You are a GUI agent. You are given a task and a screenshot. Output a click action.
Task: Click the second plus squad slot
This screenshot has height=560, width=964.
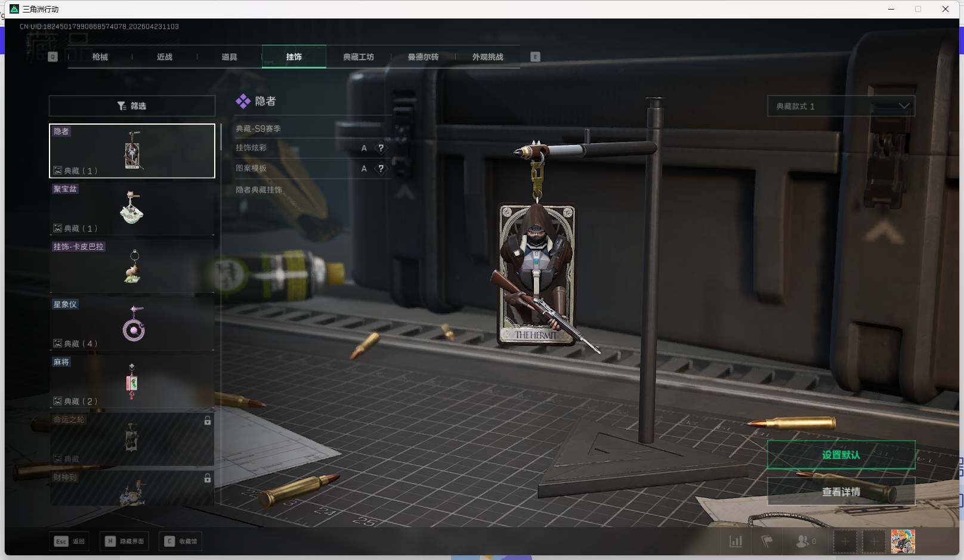click(874, 542)
